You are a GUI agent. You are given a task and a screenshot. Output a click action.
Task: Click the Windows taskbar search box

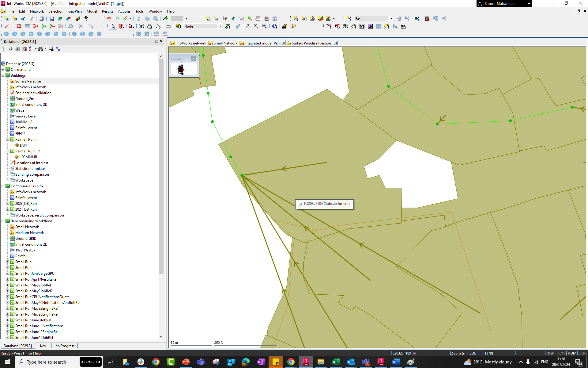(47, 362)
